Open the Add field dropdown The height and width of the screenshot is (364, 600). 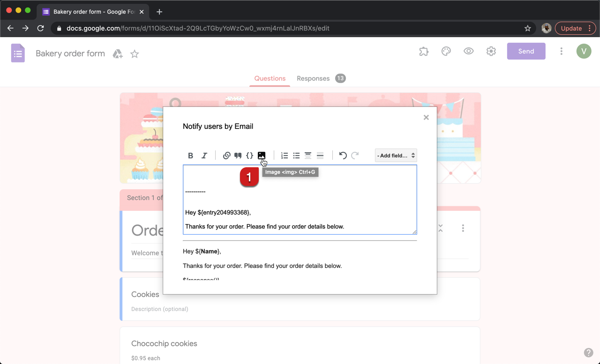pyautogui.click(x=396, y=156)
